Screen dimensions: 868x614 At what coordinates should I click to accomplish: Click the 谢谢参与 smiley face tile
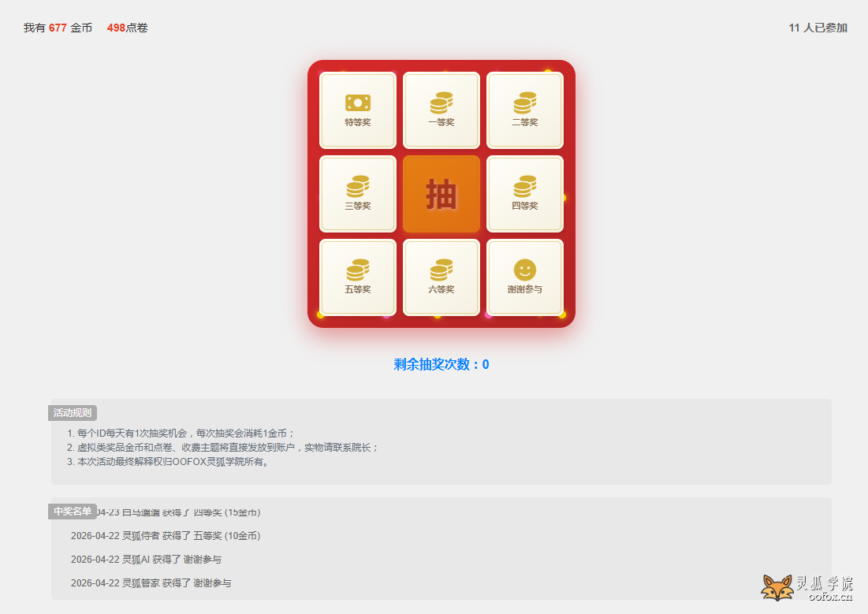tap(525, 277)
